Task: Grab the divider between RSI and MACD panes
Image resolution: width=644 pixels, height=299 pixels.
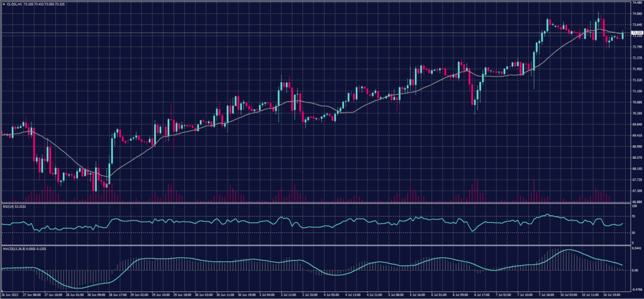Action: point(314,246)
